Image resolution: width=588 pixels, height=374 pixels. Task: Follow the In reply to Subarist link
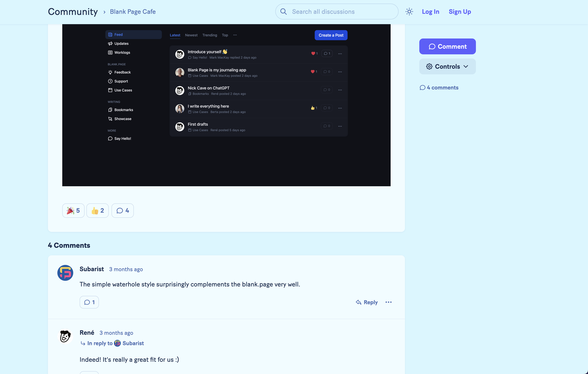[x=112, y=343]
